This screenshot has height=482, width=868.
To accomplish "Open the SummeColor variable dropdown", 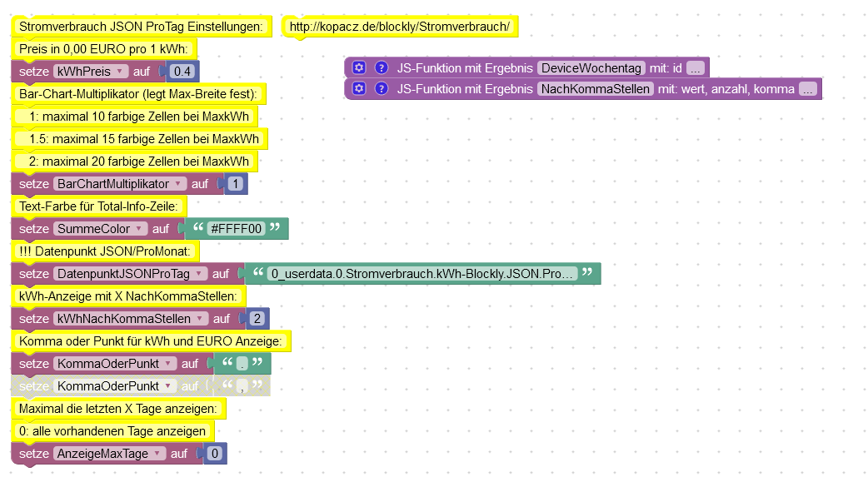I will coord(139,228).
